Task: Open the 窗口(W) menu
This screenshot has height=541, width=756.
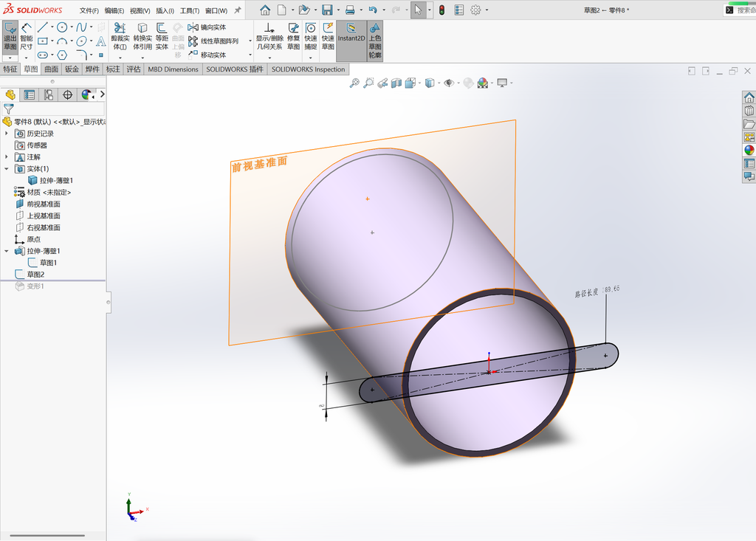Action: 216,10
